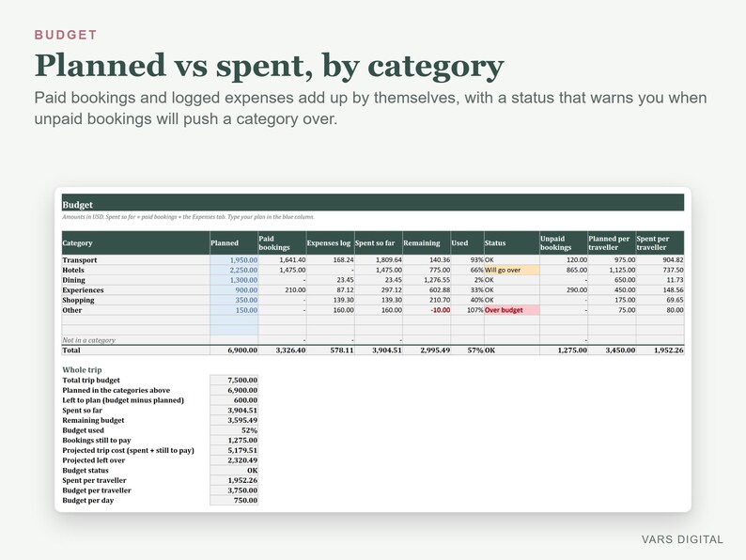Image resolution: width=746 pixels, height=560 pixels.
Task: Click the Status column header
Action: [511, 243]
